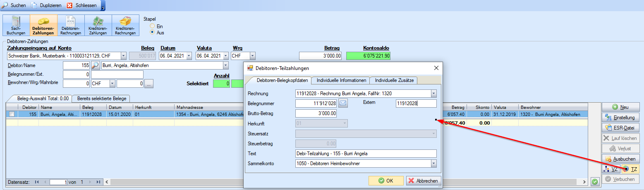
Task: Expand Zahlungseingang auf Konto dropdown
Action: coord(124,56)
